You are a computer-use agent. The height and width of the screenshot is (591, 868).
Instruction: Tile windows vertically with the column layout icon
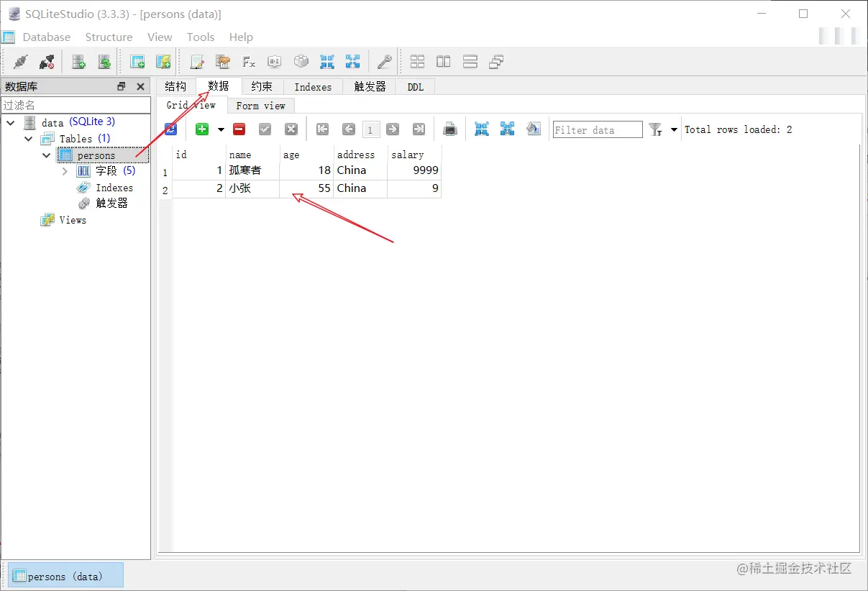444,62
